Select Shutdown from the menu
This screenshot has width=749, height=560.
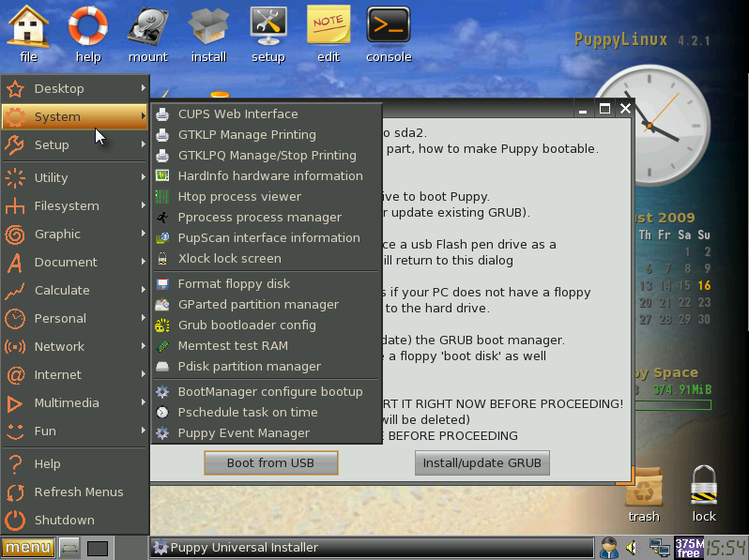(75, 520)
